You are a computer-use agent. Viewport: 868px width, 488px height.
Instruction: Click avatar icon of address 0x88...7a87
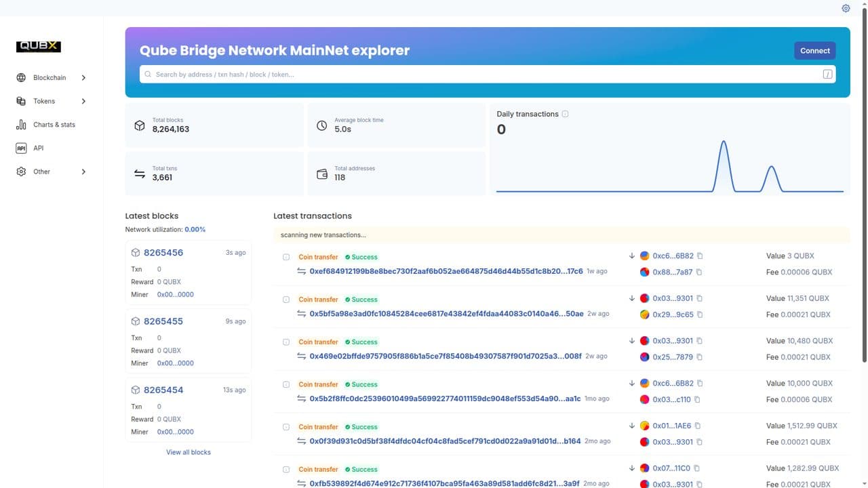pyautogui.click(x=645, y=272)
